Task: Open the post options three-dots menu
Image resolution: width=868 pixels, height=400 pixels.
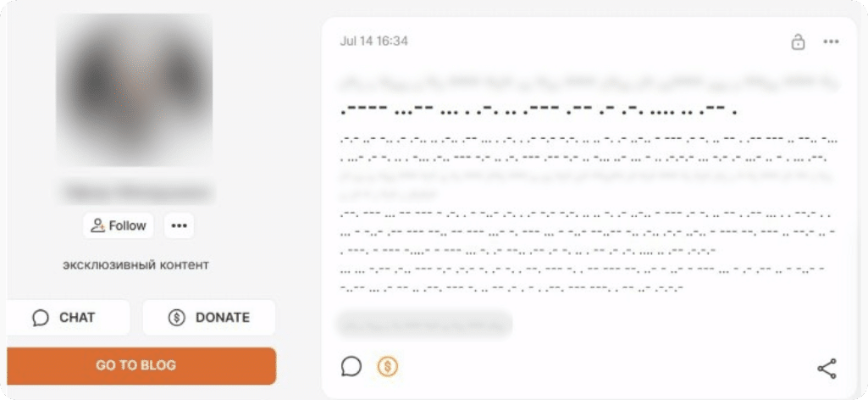Action: point(831,42)
